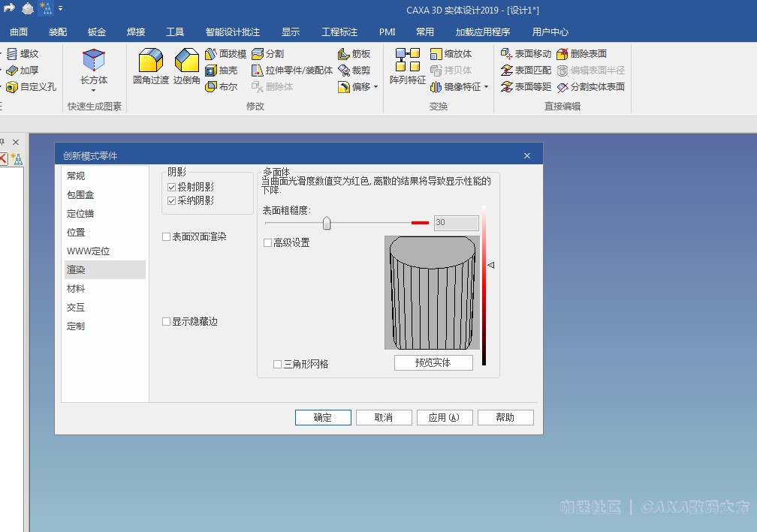Click 拉伸零件/装配体 tool
This screenshot has height=532, width=757.
[291, 71]
